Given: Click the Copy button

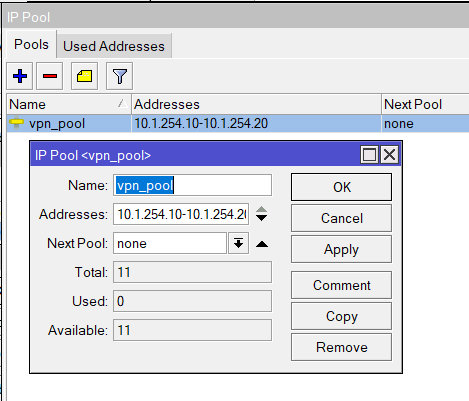Looking at the screenshot, I should coord(341,316).
